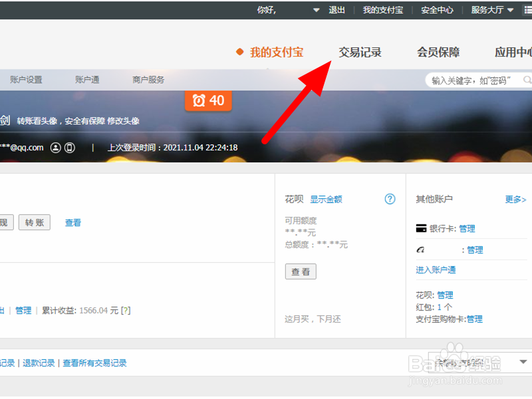Image resolution: width=532 pixels, height=399 pixels.
Task: Focus the keyword search input field
Action: click(473, 80)
